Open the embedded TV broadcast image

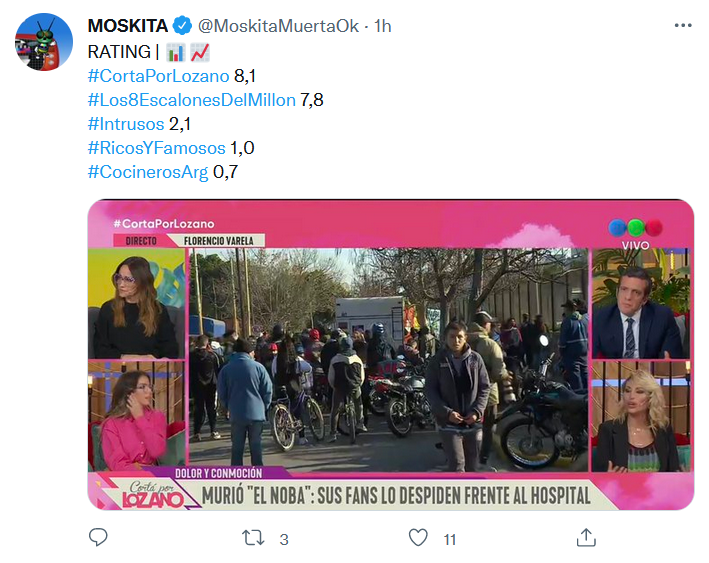coord(391,355)
